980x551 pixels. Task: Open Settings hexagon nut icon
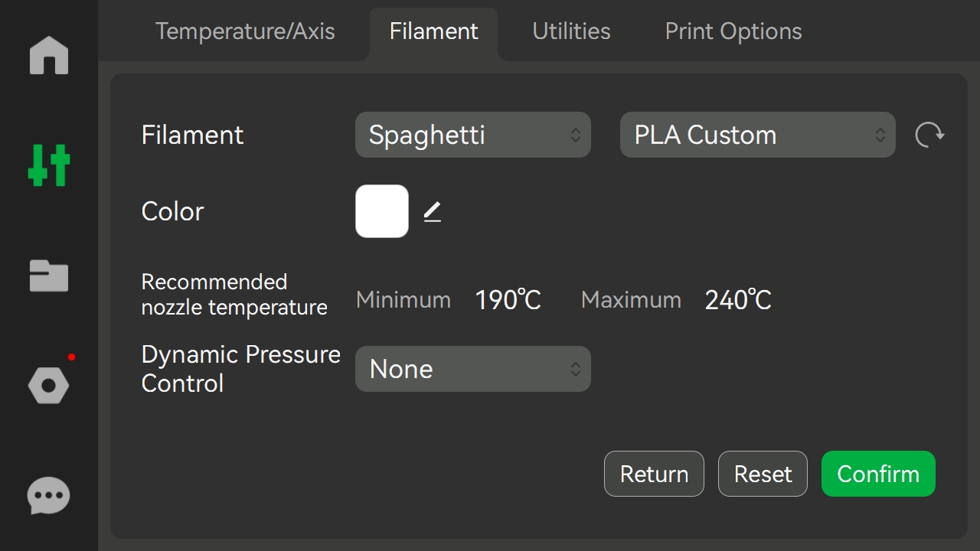pos(49,385)
